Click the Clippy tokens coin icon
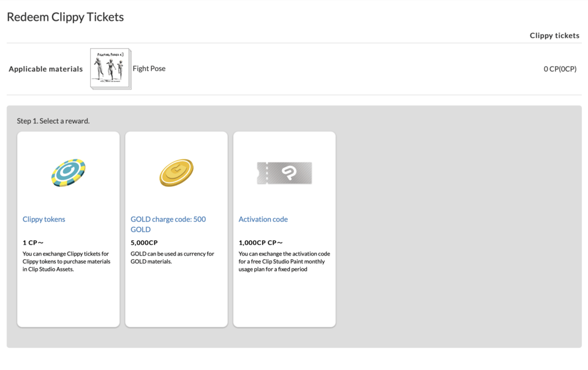This screenshot has height=370, width=588. (x=68, y=173)
